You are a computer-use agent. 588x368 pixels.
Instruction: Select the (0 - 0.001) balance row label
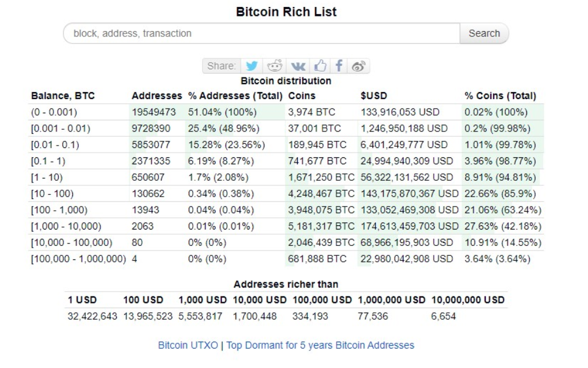point(54,112)
